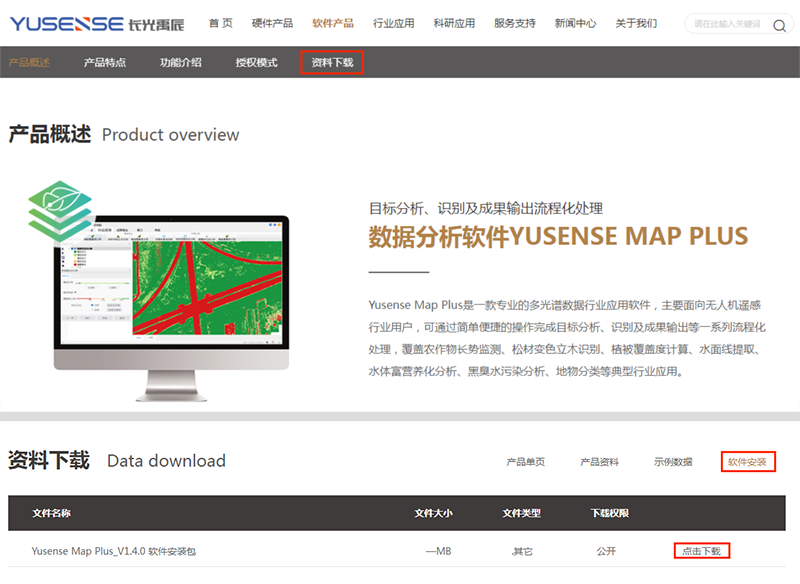Click the 产品概述 Product overview section heading
Viewport: 800px width, 584px height.
(x=124, y=135)
